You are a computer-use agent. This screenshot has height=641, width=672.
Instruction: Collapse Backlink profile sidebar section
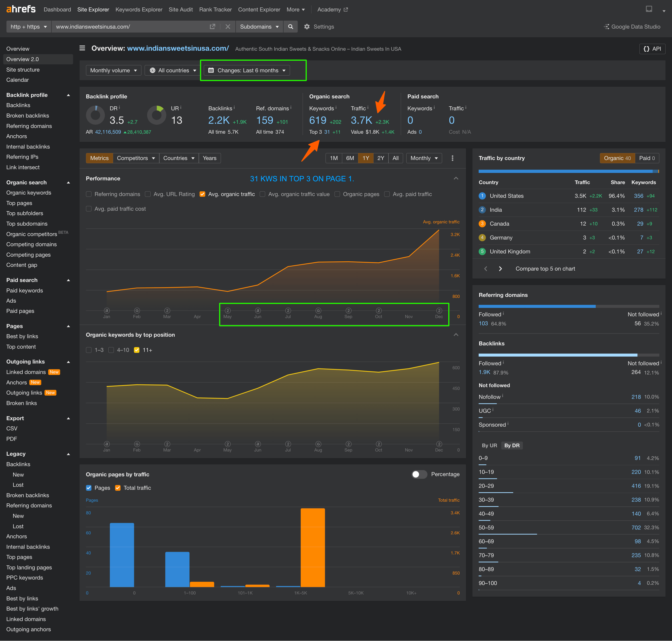68,95
